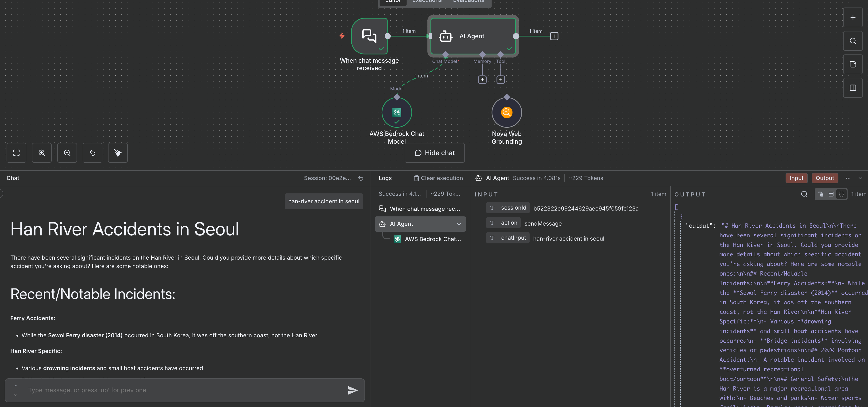This screenshot has width=868, height=407.
Task: Show previous chat message up arrow
Action: pos(15,386)
